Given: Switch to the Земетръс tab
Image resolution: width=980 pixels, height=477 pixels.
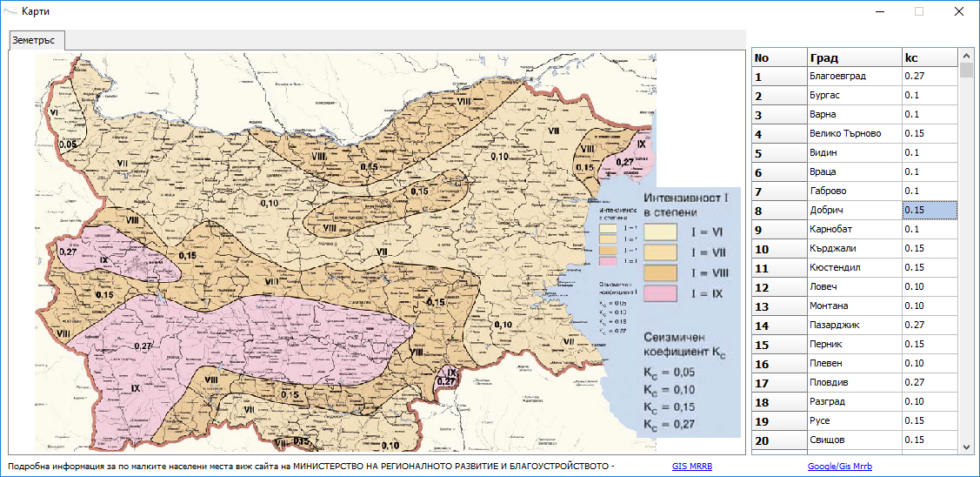Looking at the screenshot, I should tap(34, 41).
